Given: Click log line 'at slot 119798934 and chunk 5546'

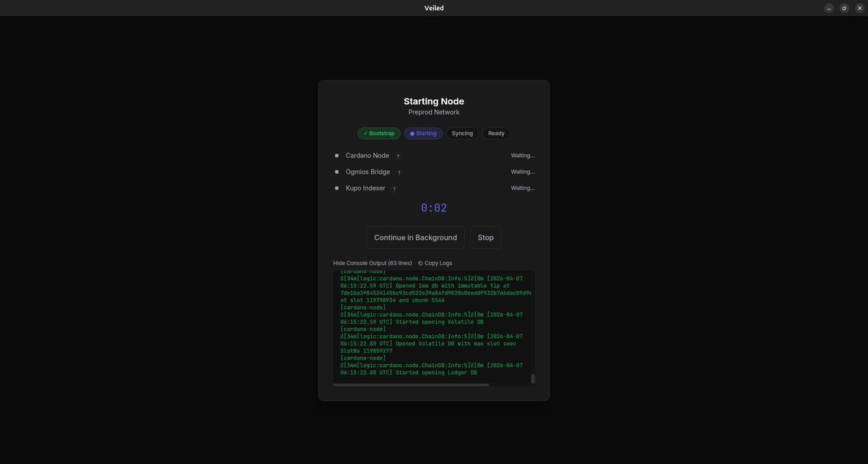Looking at the screenshot, I should 393,300.
